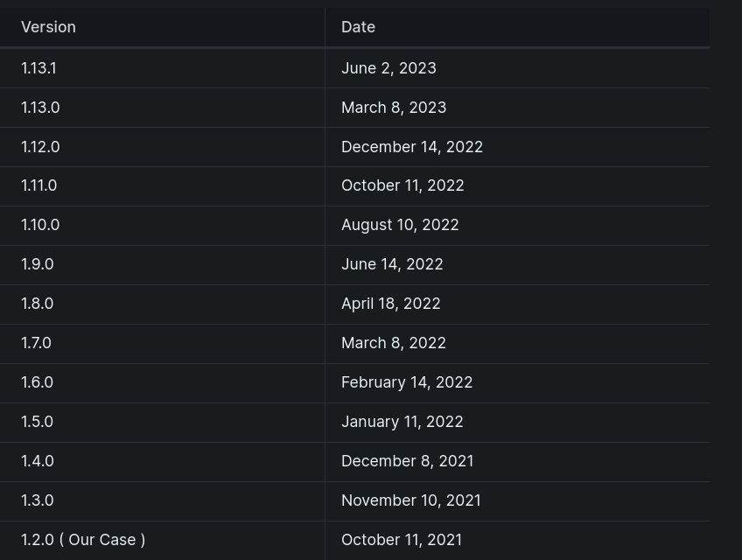Select the August 10, 2022 date
The width and height of the screenshot is (742, 560).
click(400, 225)
